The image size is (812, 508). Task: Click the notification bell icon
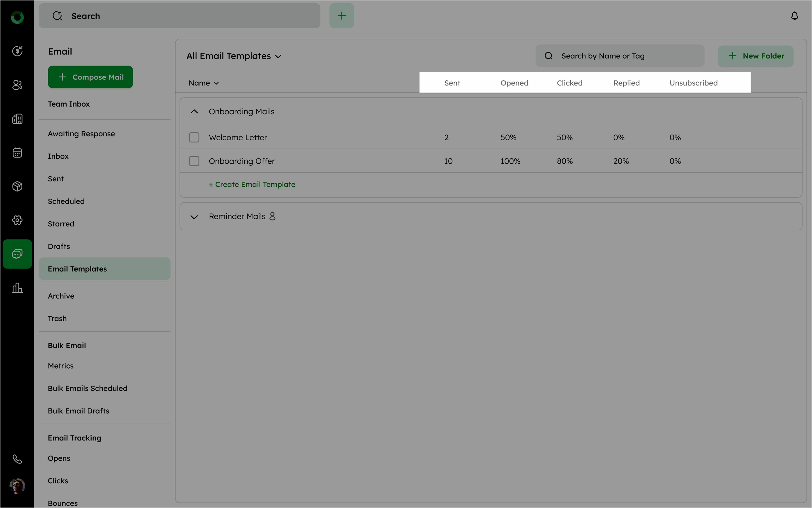tap(794, 16)
